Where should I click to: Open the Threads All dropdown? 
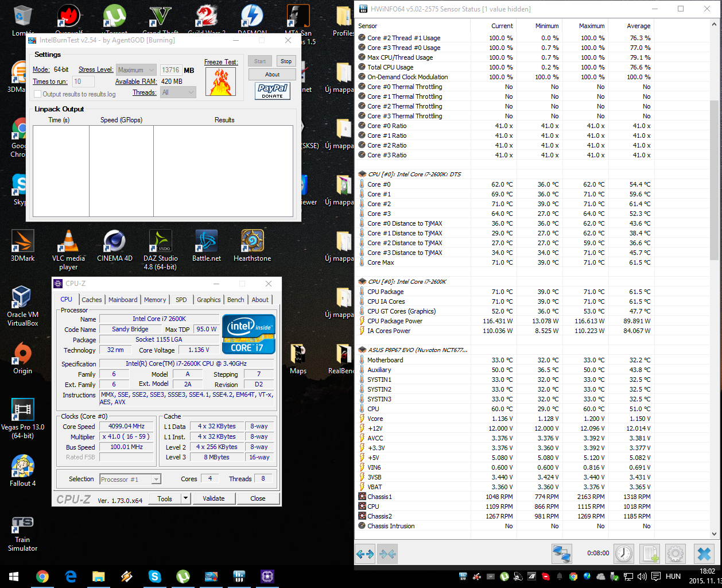178,92
